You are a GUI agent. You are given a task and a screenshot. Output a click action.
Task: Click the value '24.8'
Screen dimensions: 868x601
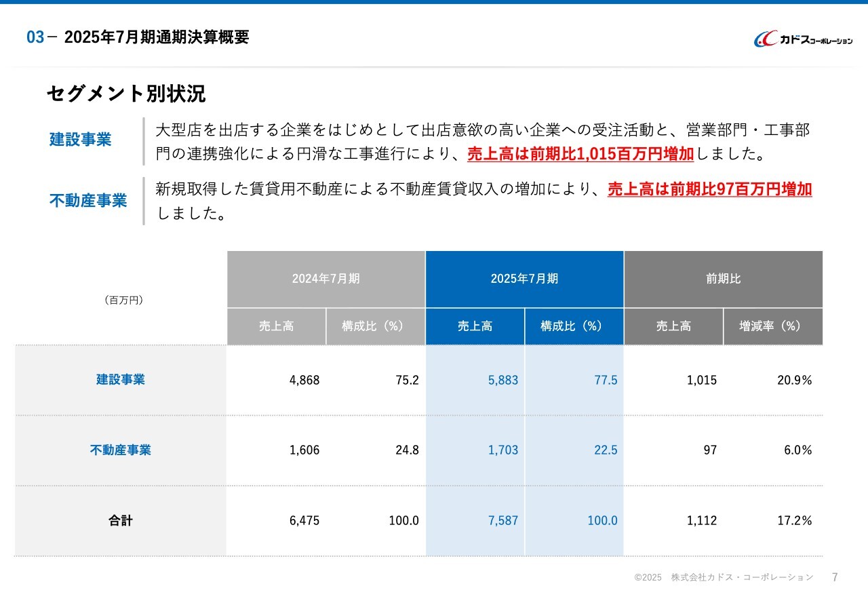pos(408,450)
